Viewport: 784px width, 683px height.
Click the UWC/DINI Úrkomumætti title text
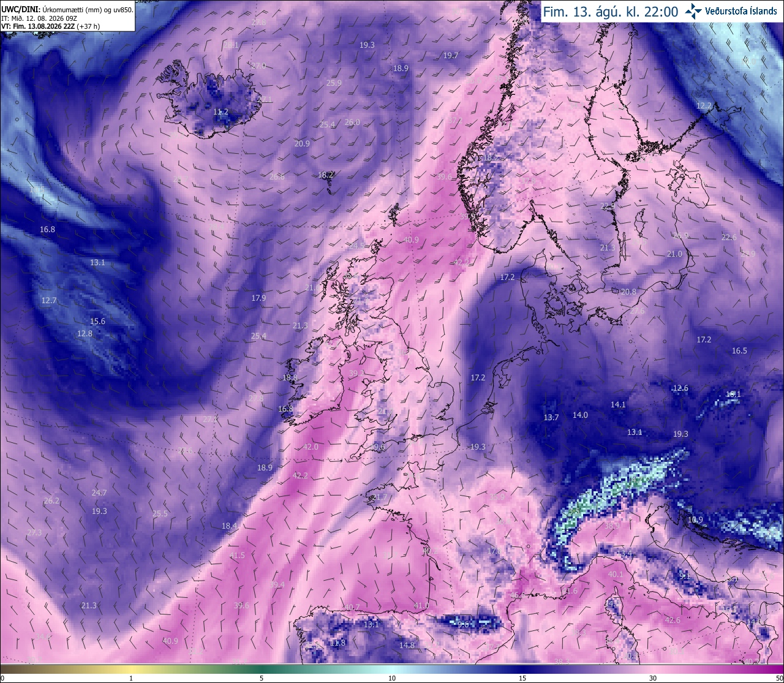point(67,9)
